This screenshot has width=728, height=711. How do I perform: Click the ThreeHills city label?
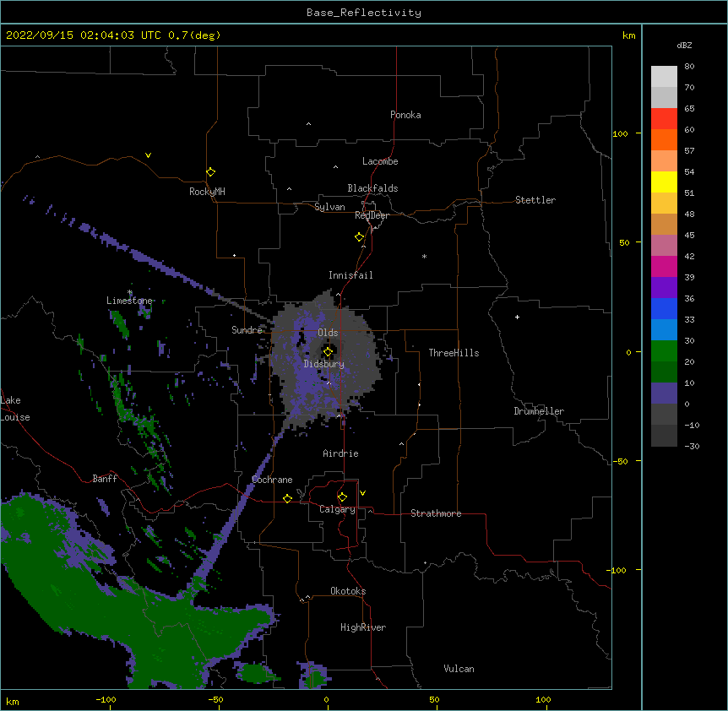[454, 353]
